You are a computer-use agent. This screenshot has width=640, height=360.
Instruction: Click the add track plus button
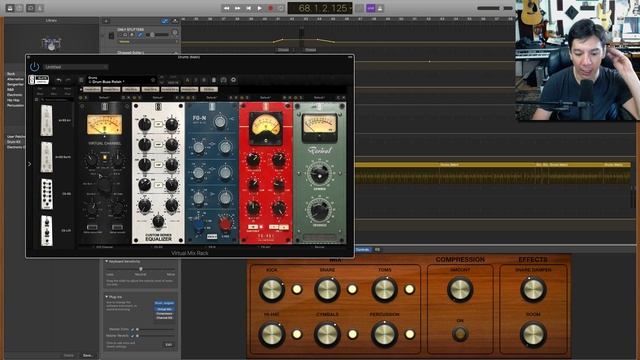(106, 20)
